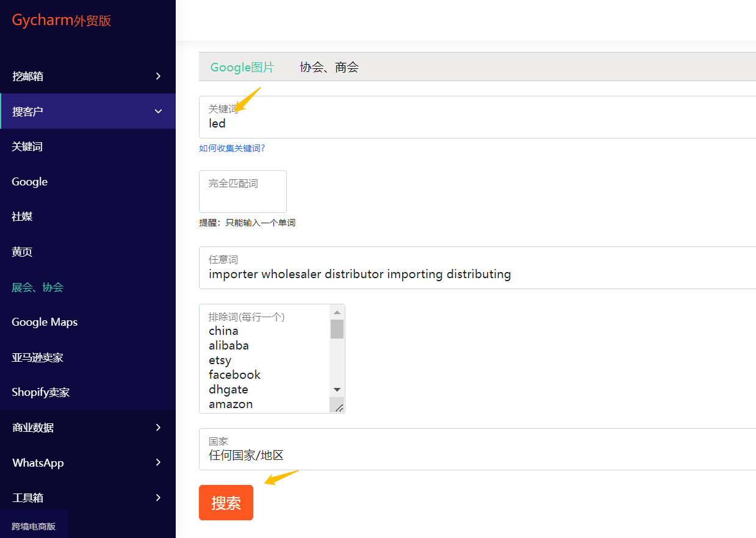The image size is (756, 538).
Task: Expand the 工具箱 menu chevron
Action: pyautogui.click(x=158, y=498)
